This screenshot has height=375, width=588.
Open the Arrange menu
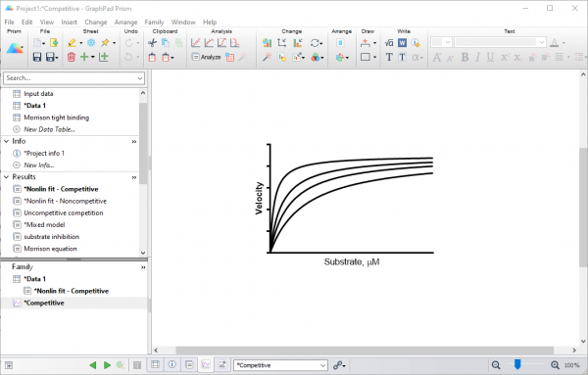(x=125, y=23)
